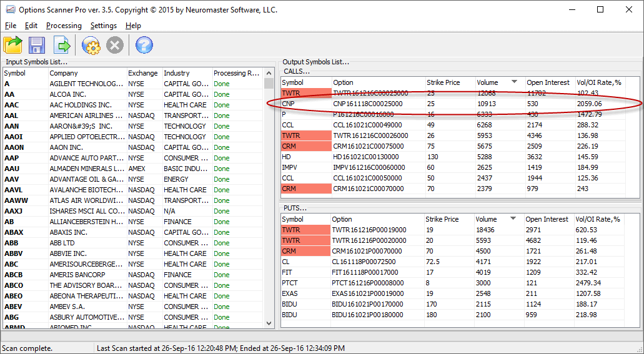Sort CALLS by Open Interest header

[550, 82]
